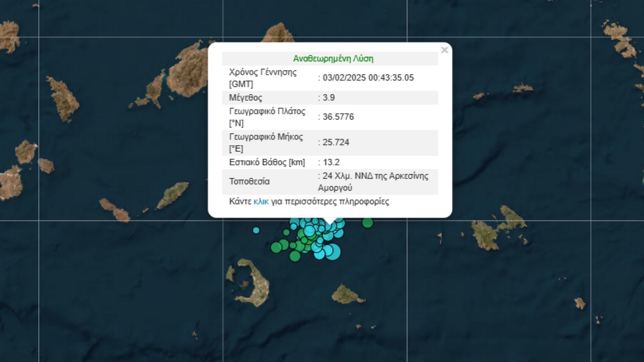Open the 'κλικ' link for more information

pos(261,202)
